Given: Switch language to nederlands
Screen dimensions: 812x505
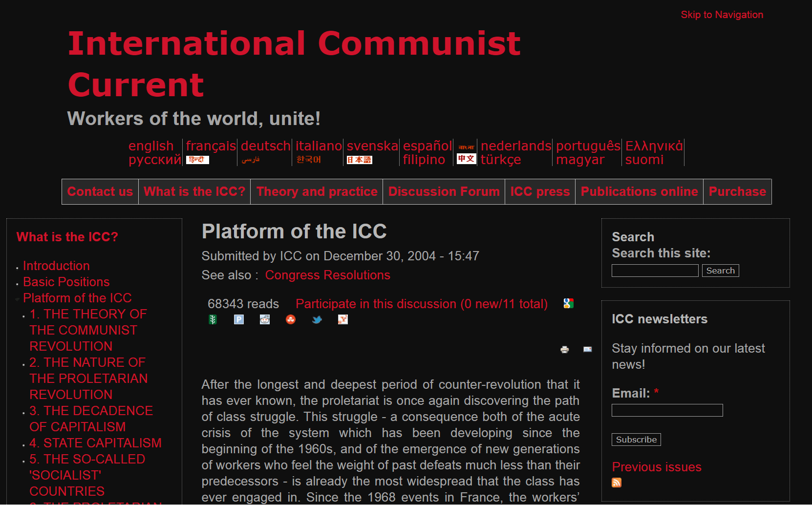Looking at the screenshot, I should [x=516, y=146].
